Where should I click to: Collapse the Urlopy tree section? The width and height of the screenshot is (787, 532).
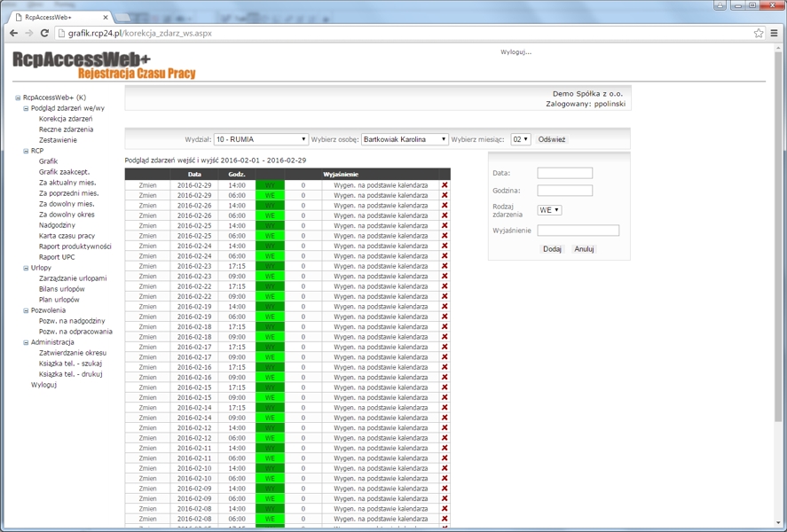[x=25, y=268]
